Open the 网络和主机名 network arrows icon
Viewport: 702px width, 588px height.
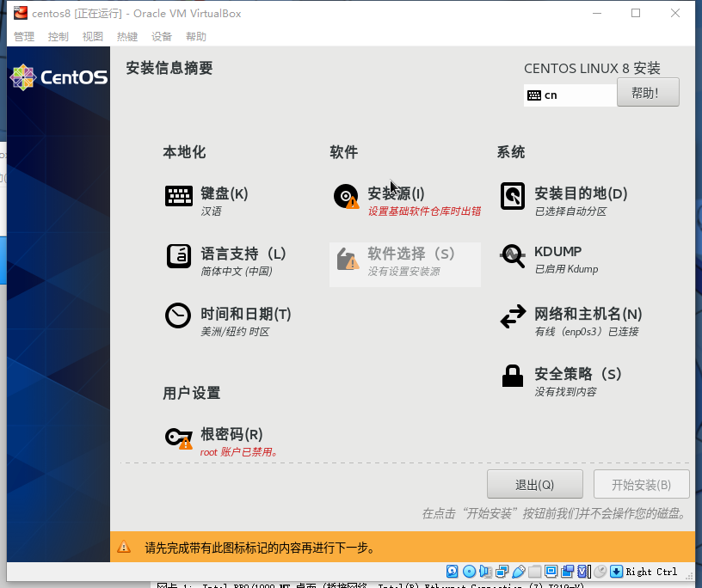(x=513, y=316)
